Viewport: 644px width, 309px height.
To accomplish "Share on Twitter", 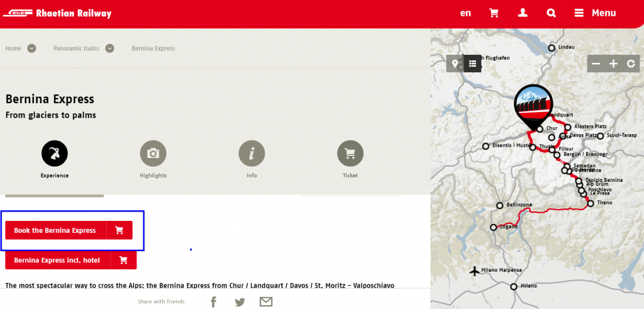I will pyautogui.click(x=240, y=302).
